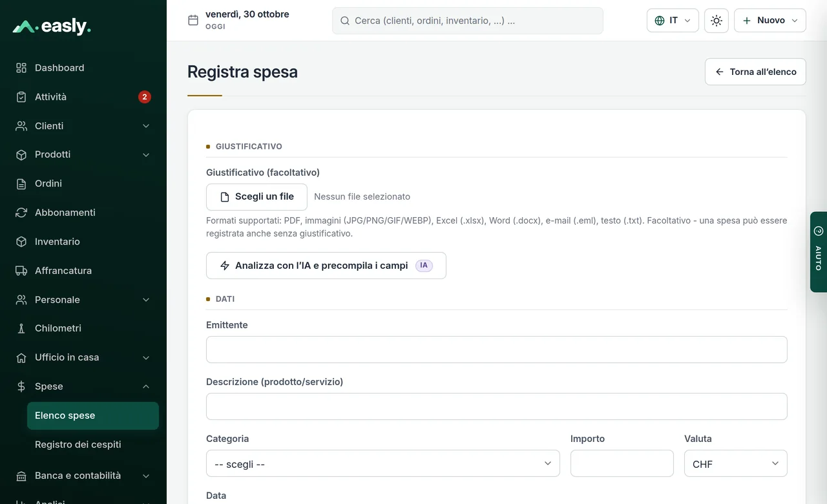Click the global search field
The width and height of the screenshot is (827, 504).
[468, 21]
